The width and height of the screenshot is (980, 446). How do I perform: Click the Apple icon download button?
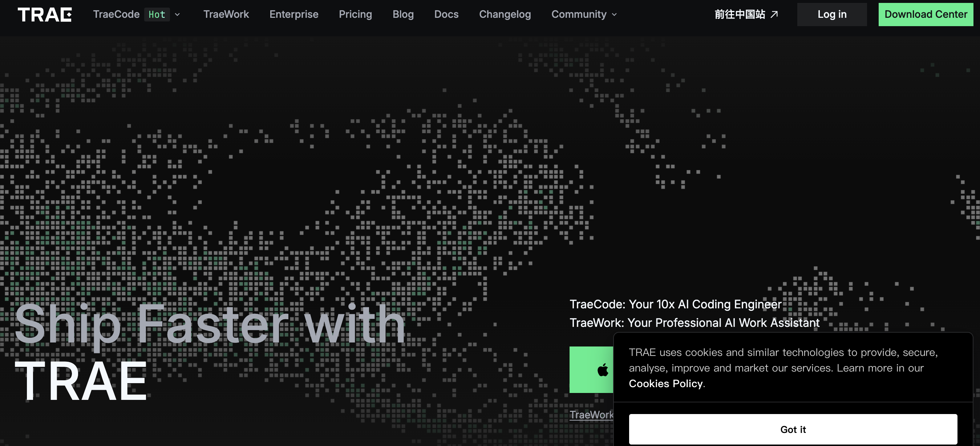click(592, 369)
